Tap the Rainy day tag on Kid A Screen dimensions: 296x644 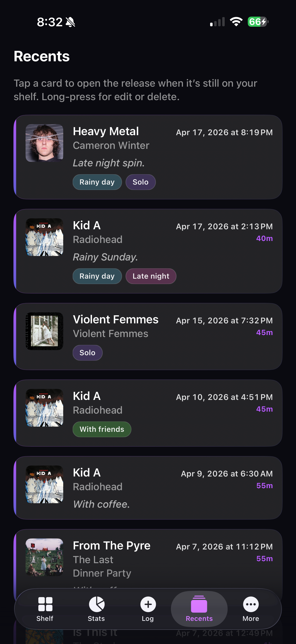[97, 276]
